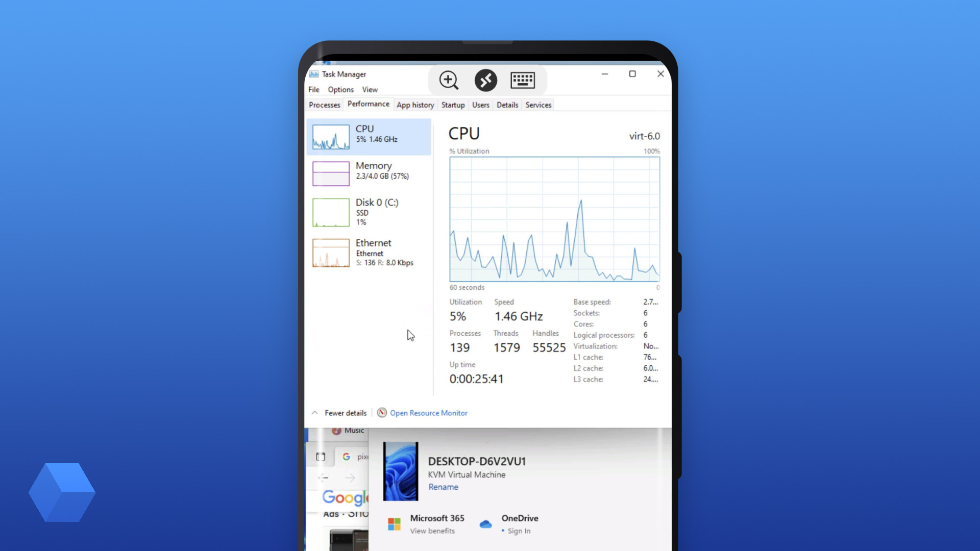Expand the Options menu
The image size is (980, 551).
340,89
